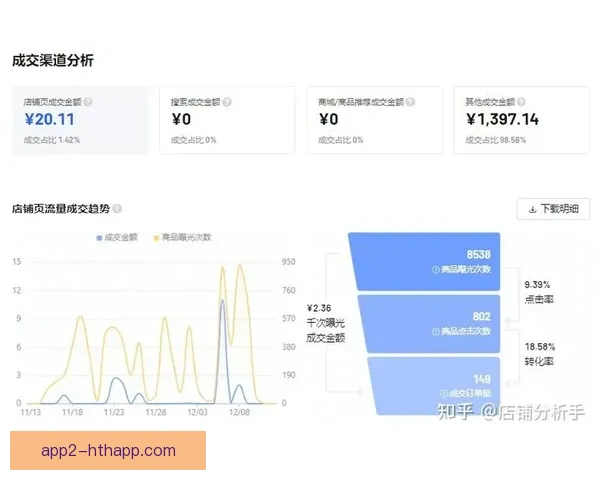This screenshot has height=480, width=600.
Task: Click info icon next to funnel 商品曝光次数
Action: tap(435, 269)
